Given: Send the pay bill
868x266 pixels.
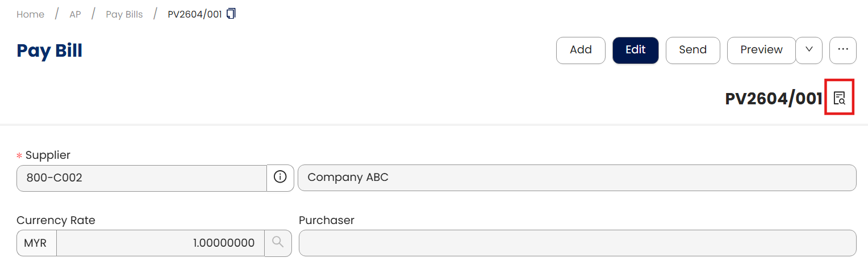Looking at the screenshot, I should coord(692,50).
